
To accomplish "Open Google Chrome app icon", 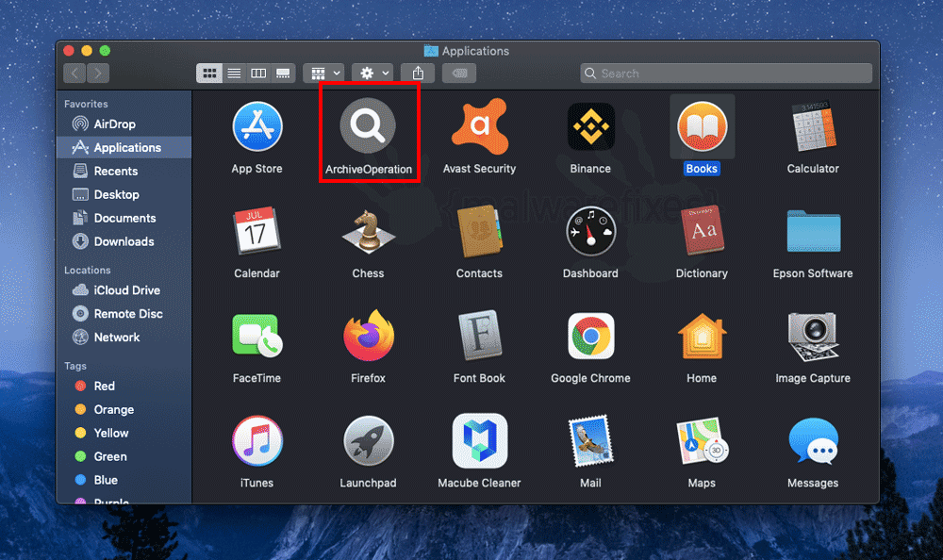I will (590, 336).
